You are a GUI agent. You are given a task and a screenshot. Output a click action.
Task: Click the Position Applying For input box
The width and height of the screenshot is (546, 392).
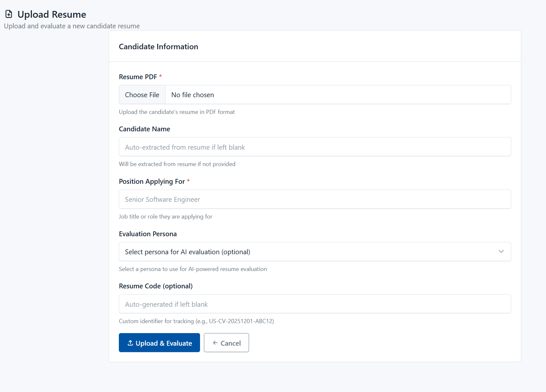315,199
